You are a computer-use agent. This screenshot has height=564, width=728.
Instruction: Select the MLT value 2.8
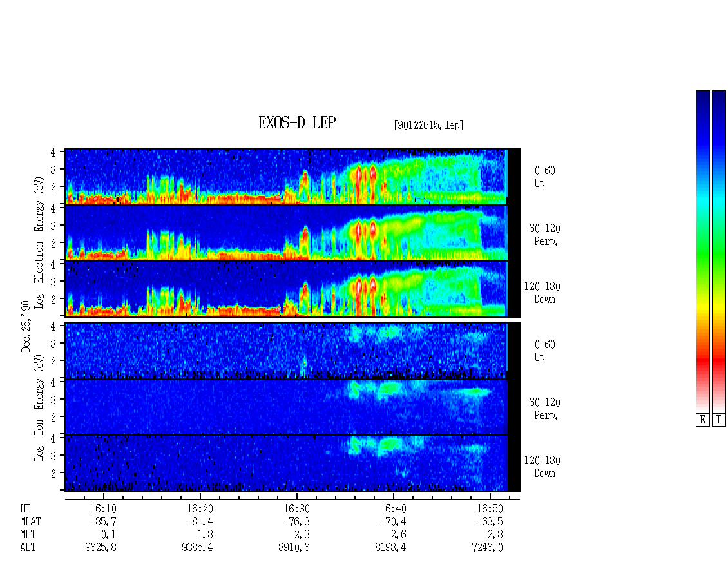(495, 535)
